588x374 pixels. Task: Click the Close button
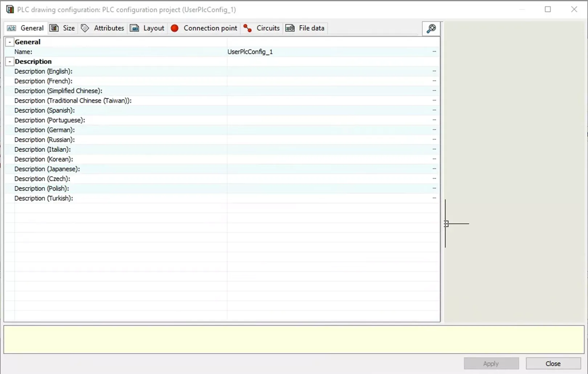pyautogui.click(x=553, y=363)
